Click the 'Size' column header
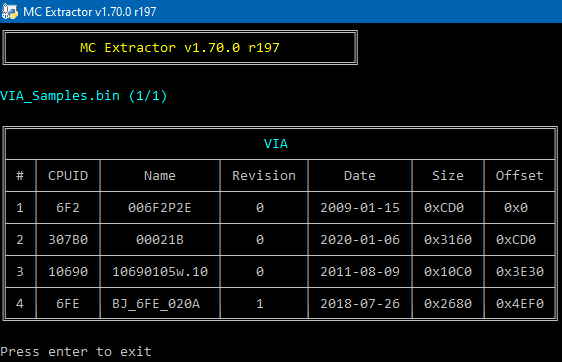This screenshot has height=362, width=562. [448, 176]
